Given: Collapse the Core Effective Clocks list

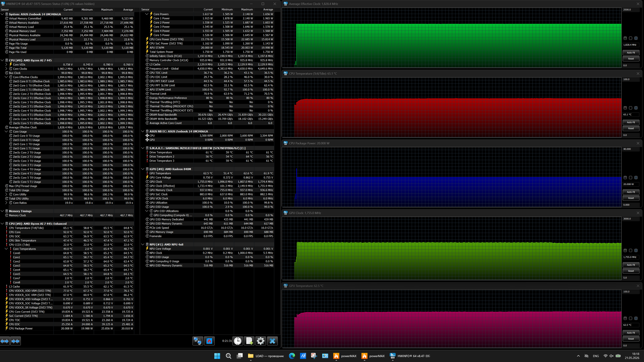Looking at the screenshot, I should tap(6, 77).
